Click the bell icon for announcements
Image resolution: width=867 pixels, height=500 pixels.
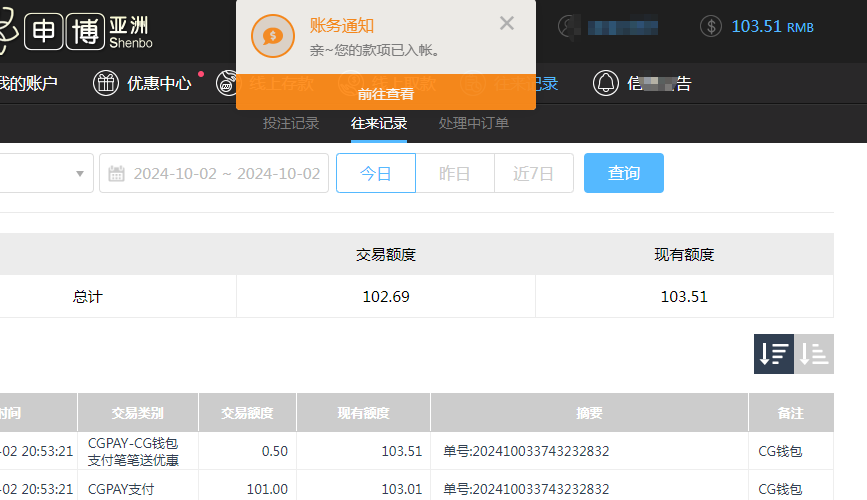tap(605, 84)
